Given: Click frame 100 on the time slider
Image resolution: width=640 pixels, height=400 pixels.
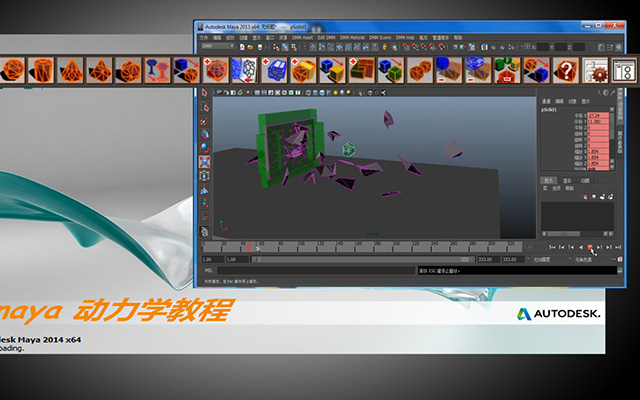Looking at the screenshot, I should [301, 247].
